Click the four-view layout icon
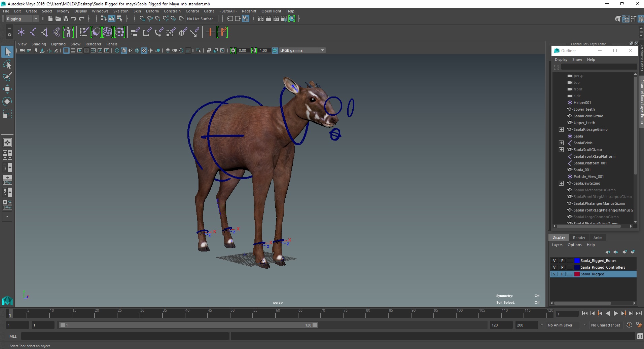Viewport: 644px width, 349px height. point(7,155)
